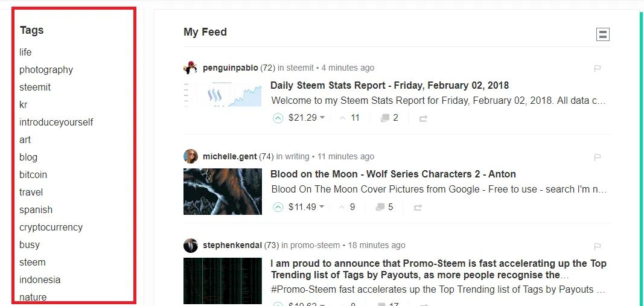Image resolution: width=644 pixels, height=306 pixels.
Task: Flag the penguinpablo post
Action: click(598, 68)
